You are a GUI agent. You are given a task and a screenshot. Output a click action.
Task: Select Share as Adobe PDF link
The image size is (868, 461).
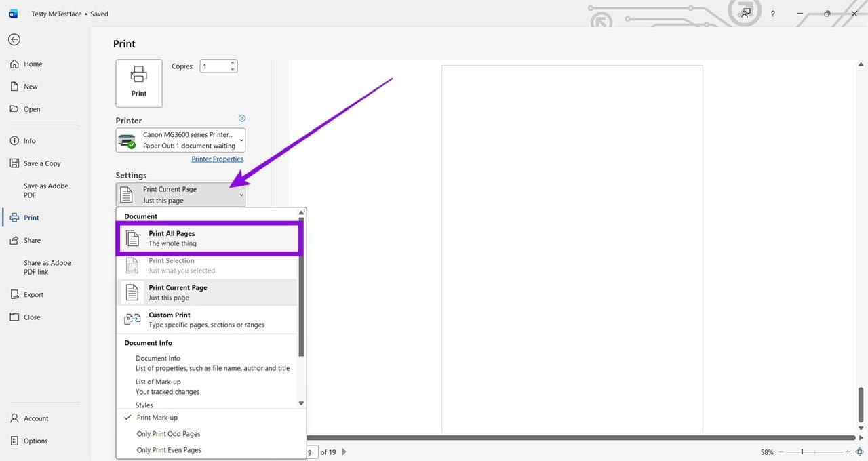click(47, 267)
